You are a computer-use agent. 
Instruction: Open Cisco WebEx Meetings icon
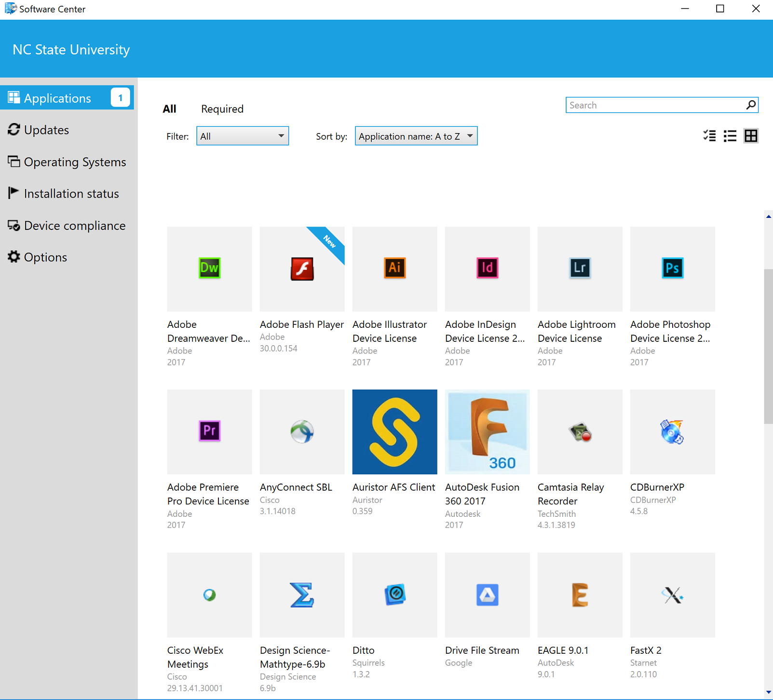click(209, 594)
